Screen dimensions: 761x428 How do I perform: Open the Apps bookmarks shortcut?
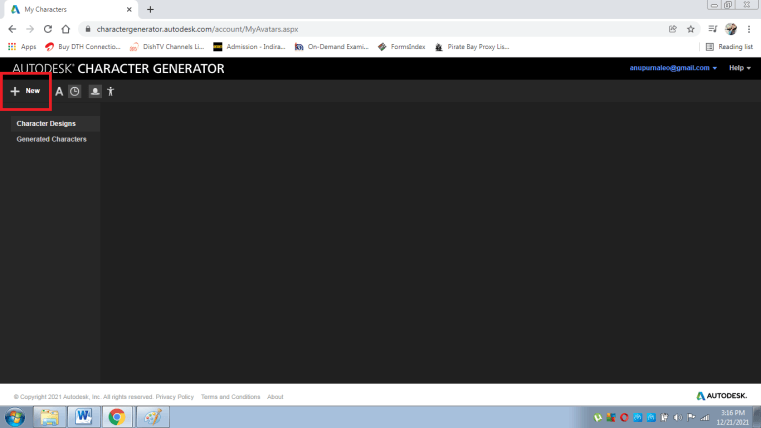[x=22, y=47]
